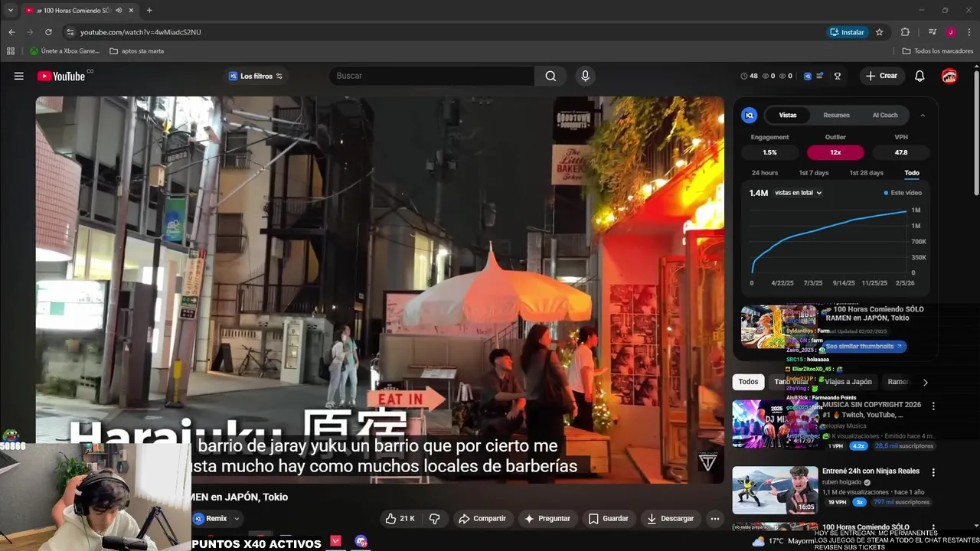Open a new browser tab
This screenshot has height=551, width=980.
[x=149, y=10]
